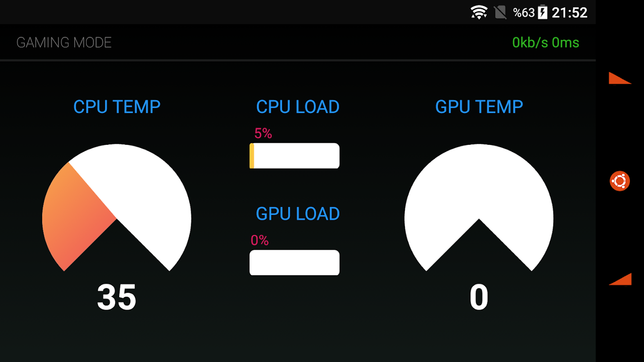Click the CPU load progress bar
Screen dimensions: 644x362
294,156
